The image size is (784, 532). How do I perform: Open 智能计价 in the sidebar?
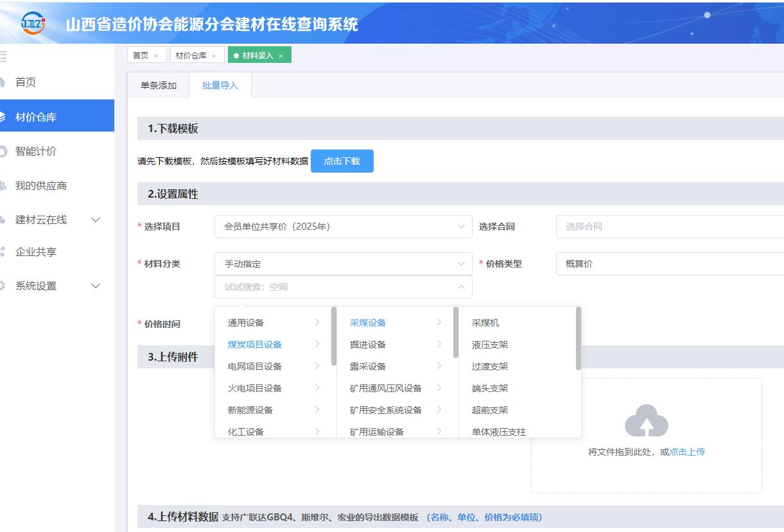point(36,151)
